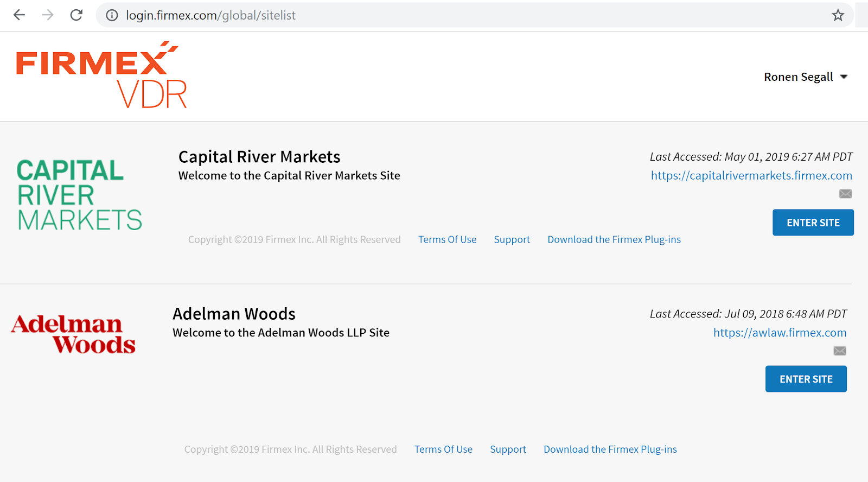Click copyright text under Adelman Woods
The width and height of the screenshot is (868, 482).
pyautogui.click(x=290, y=449)
